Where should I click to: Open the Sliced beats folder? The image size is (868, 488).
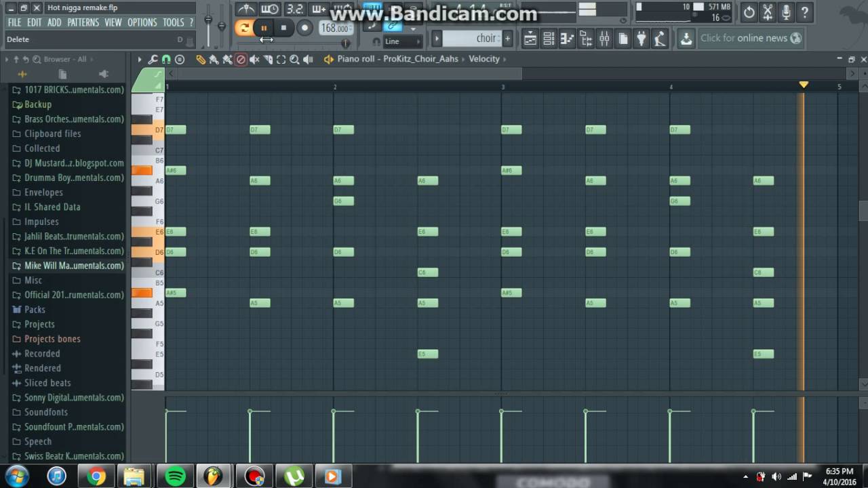pos(47,383)
